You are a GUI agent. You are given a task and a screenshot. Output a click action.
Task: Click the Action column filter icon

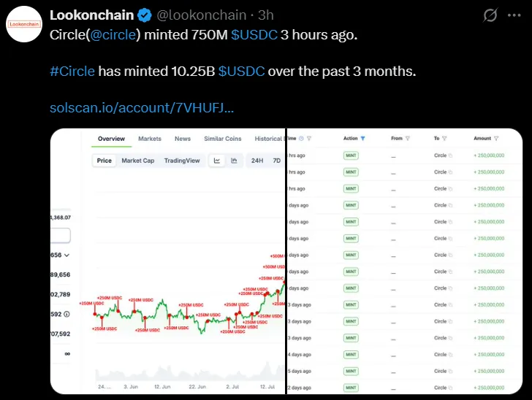click(x=363, y=138)
